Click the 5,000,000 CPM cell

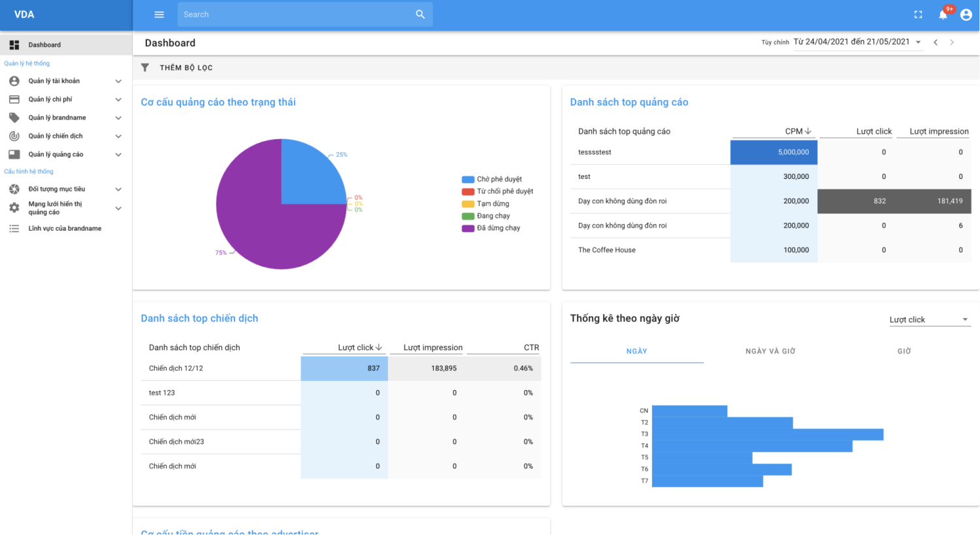pos(774,152)
